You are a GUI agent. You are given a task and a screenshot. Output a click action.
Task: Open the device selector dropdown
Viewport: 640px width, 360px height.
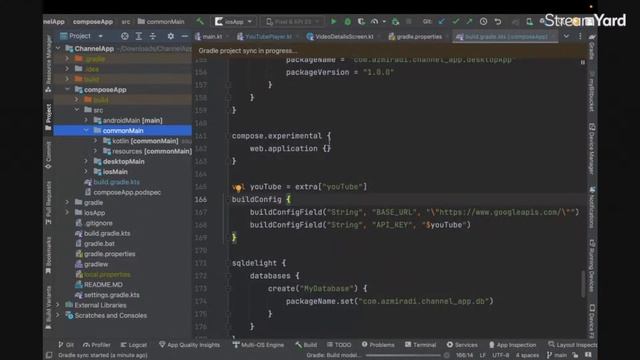coord(292,21)
